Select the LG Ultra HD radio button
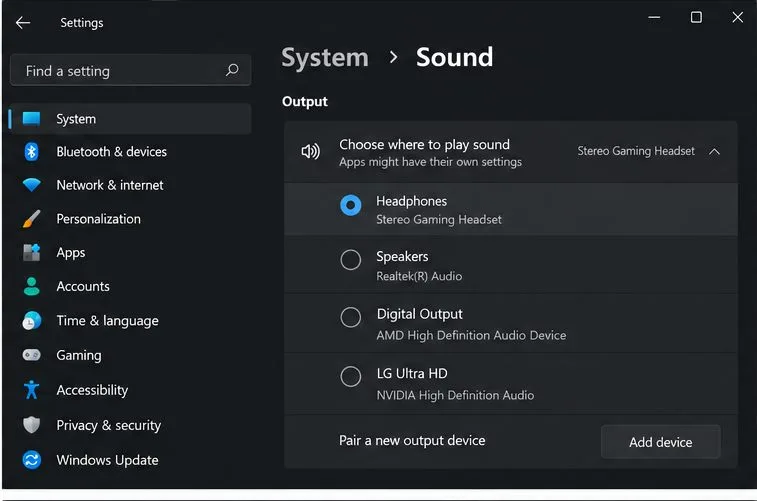757x501 pixels. tap(350, 376)
